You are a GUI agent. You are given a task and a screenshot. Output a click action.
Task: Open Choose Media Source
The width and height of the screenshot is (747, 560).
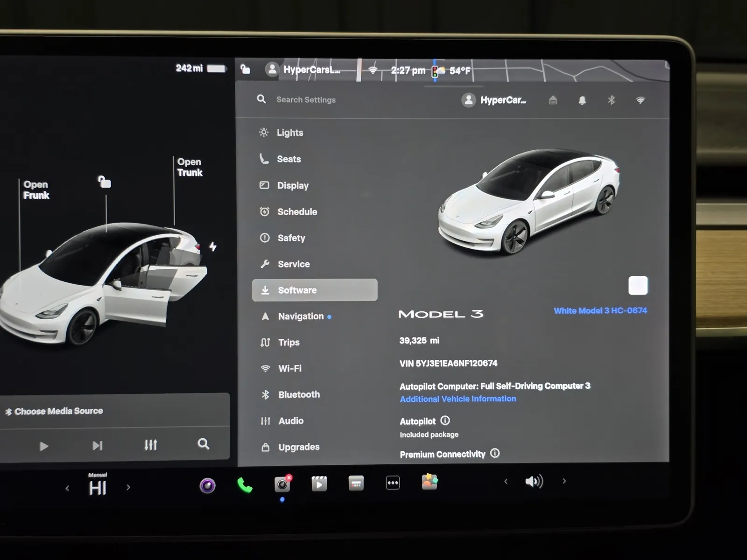pos(58,411)
